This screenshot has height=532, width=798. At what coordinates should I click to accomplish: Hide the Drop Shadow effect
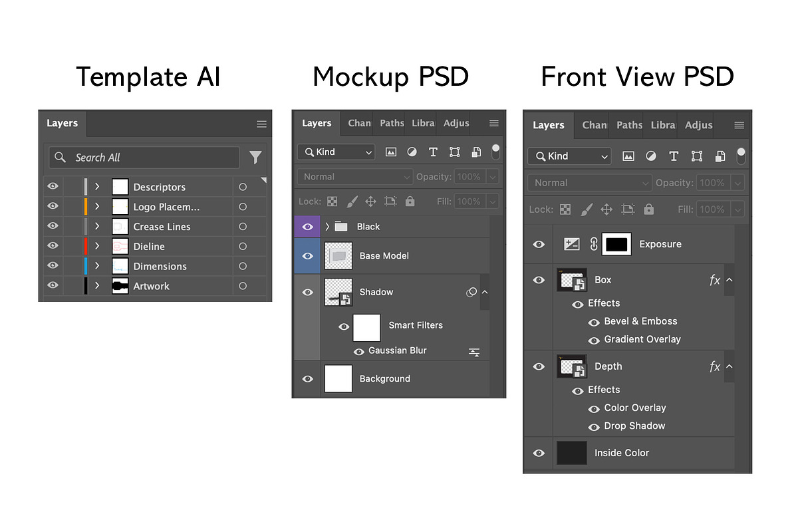[x=594, y=427]
